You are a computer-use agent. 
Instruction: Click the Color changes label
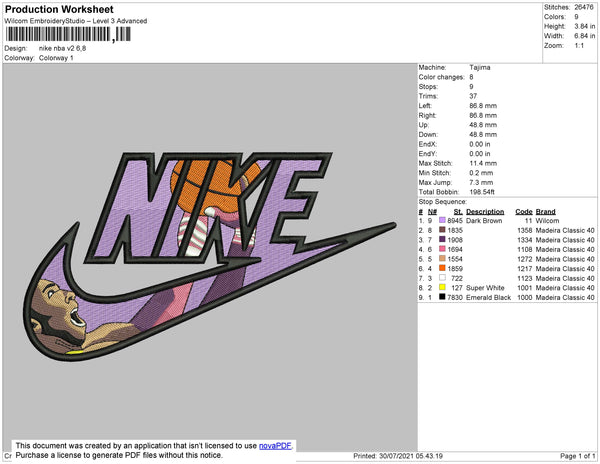pyautogui.click(x=441, y=77)
